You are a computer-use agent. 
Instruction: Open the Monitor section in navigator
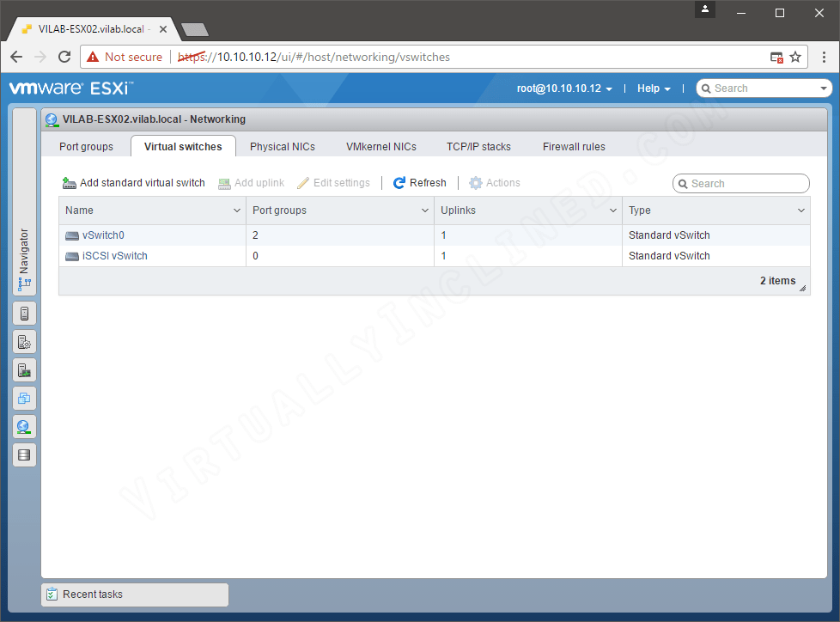[24, 369]
